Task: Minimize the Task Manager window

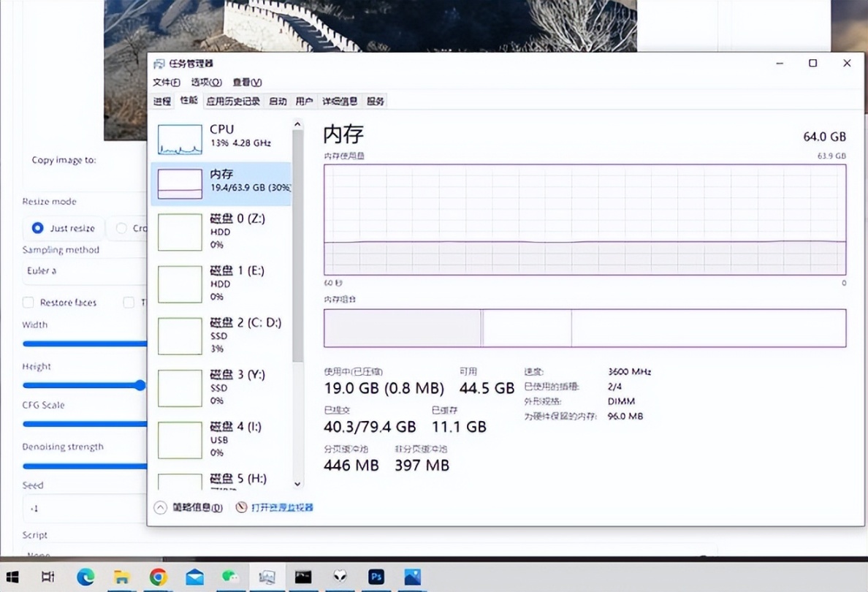Action: tap(780, 63)
